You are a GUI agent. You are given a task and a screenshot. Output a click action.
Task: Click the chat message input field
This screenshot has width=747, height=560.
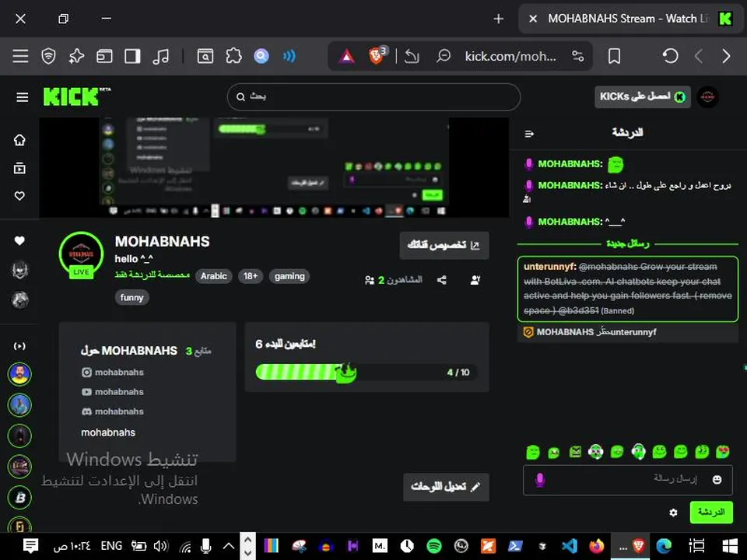pos(627,480)
